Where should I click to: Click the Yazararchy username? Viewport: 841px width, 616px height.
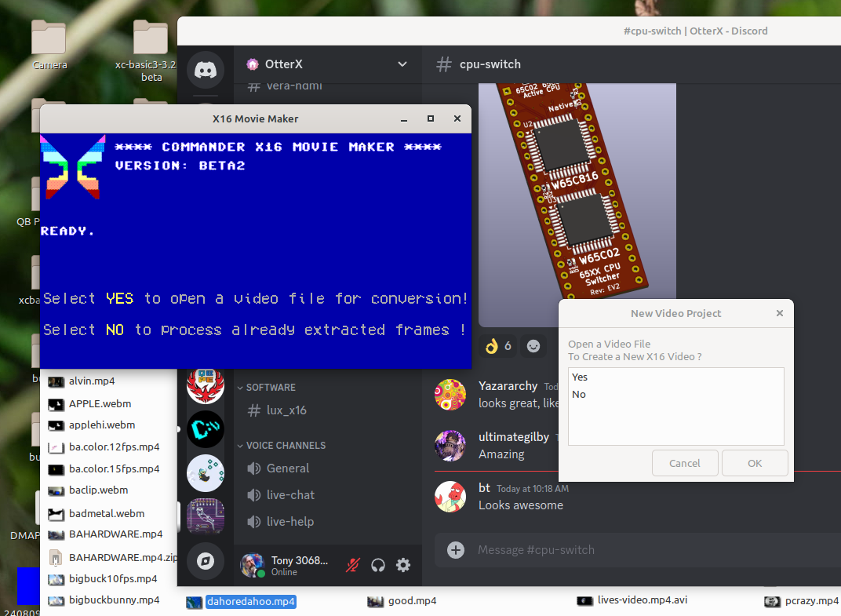pos(508,386)
